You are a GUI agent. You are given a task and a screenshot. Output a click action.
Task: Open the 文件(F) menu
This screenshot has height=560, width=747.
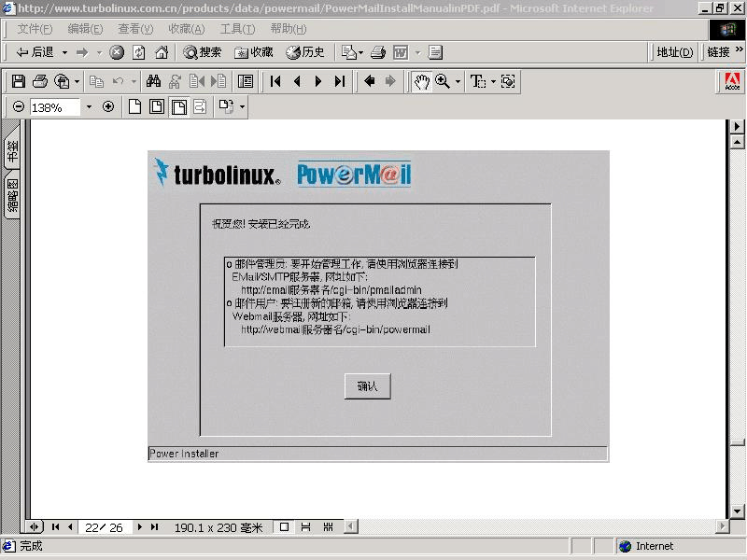(x=35, y=29)
